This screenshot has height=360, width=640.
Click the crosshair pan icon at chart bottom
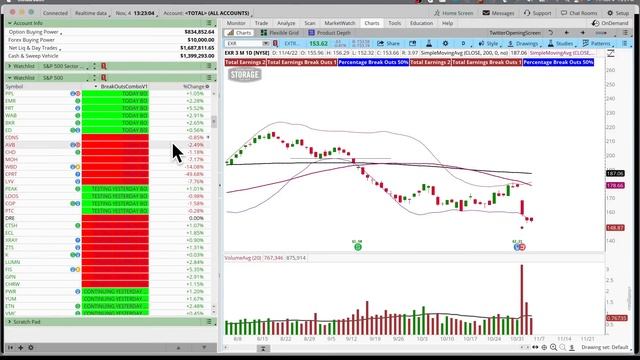tap(544, 347)
